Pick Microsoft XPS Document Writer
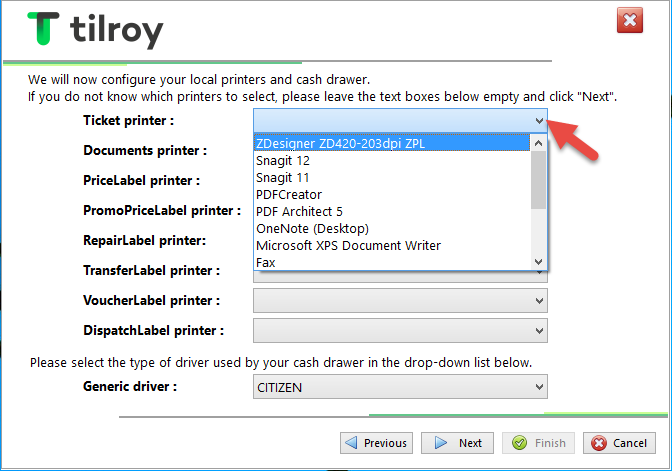 click(x=392, y=246)
